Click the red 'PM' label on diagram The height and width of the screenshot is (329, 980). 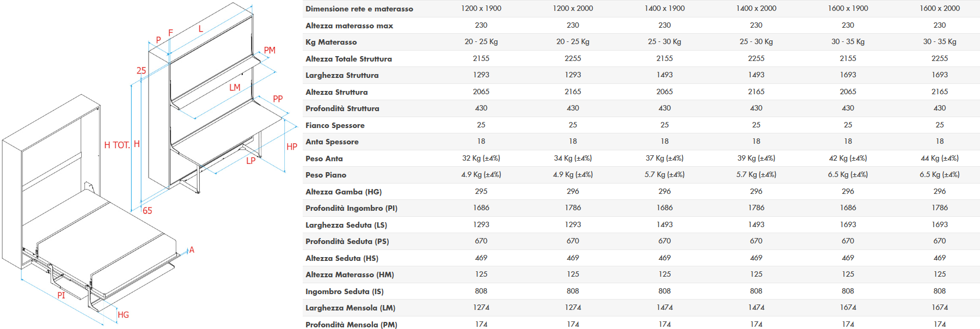point(269,51)
